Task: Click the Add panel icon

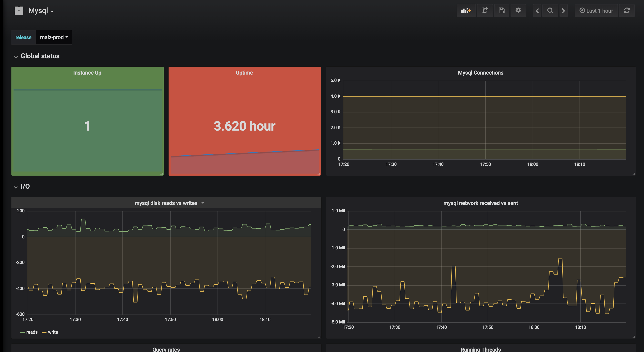Action: point(466,10)
